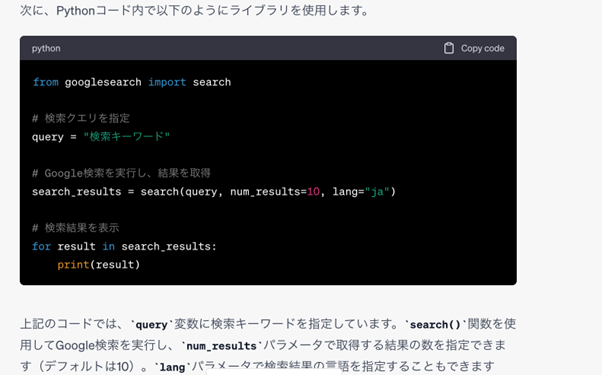
Task: Click the line 'for result in search_results:'
Action: (124, 246)
